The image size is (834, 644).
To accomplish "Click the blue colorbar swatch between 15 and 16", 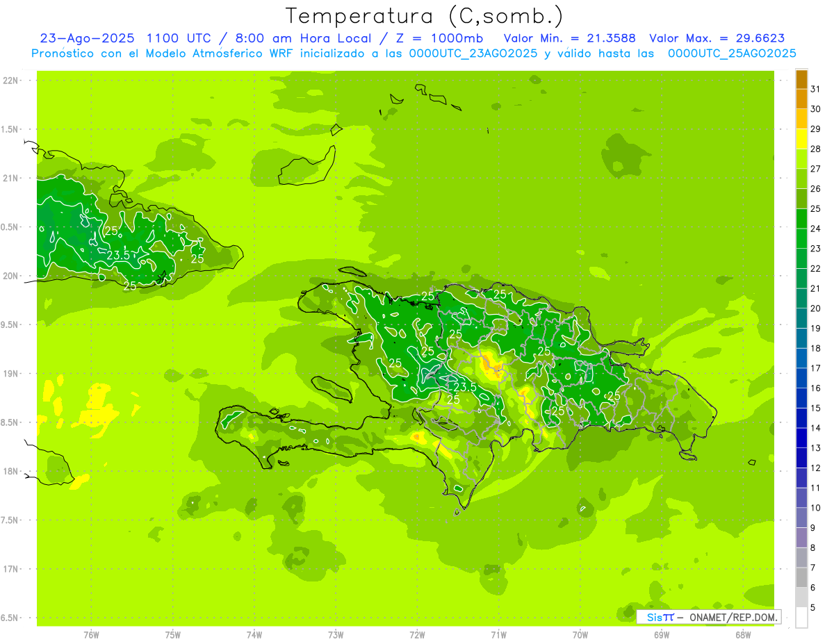I will pyautogui.click(x=801, y=399).
